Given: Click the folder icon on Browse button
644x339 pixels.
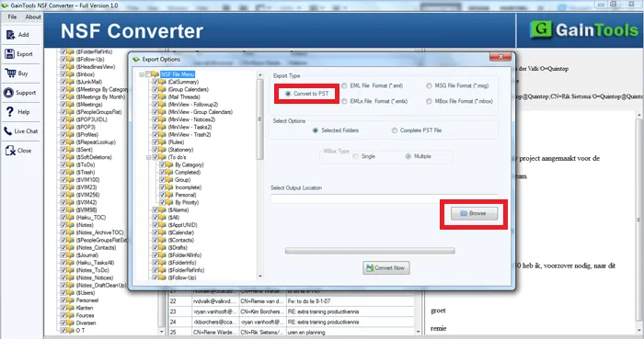Looking at the screenshot, I should 464,213.
